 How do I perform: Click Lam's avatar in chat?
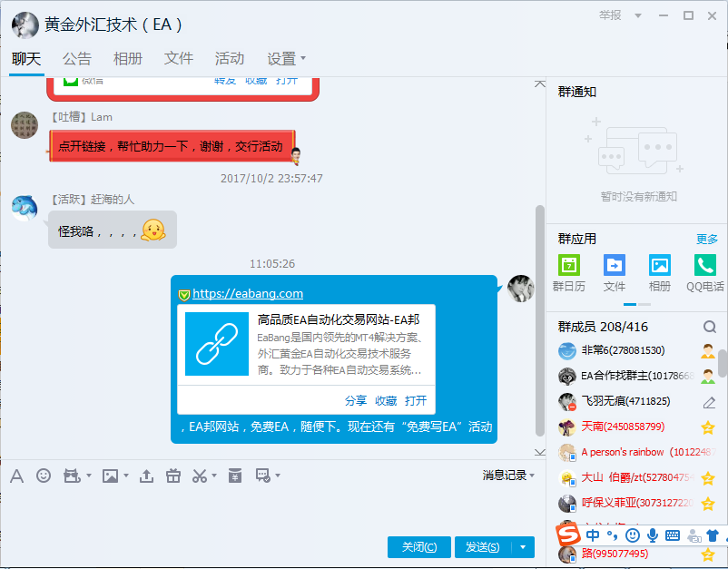[25, 125]
